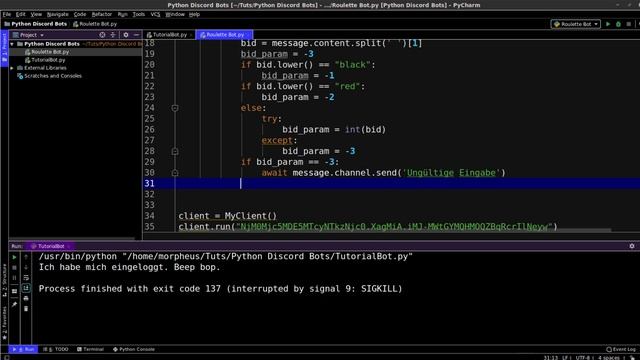Open the Tools menu
This screenshot has height=360, width=640.
(x=138, y=14)
